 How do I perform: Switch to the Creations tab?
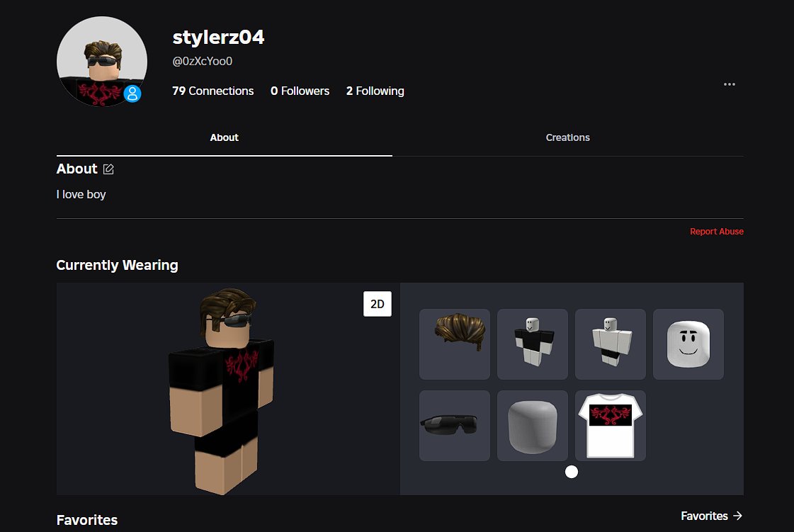567,137
